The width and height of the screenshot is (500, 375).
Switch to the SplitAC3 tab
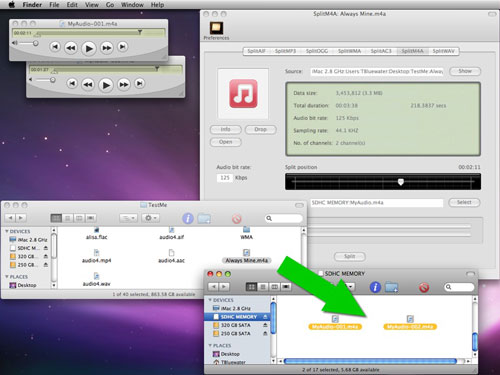(381, 51)
